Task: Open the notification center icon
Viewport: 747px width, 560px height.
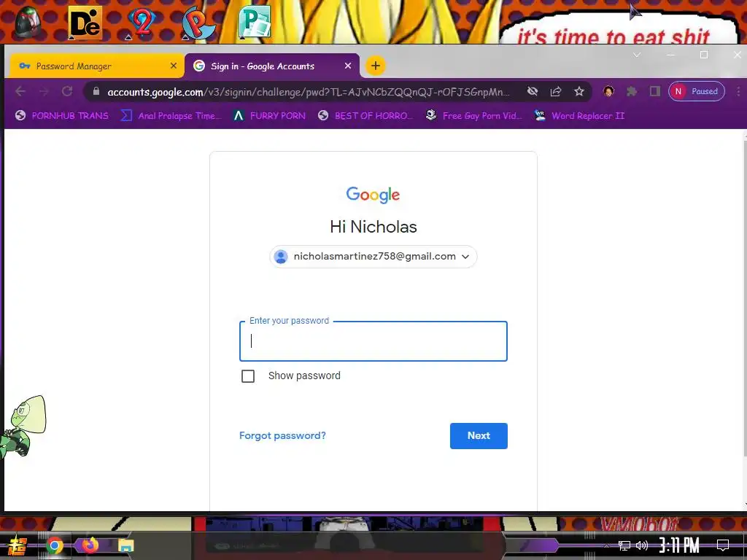Action: 723,545
